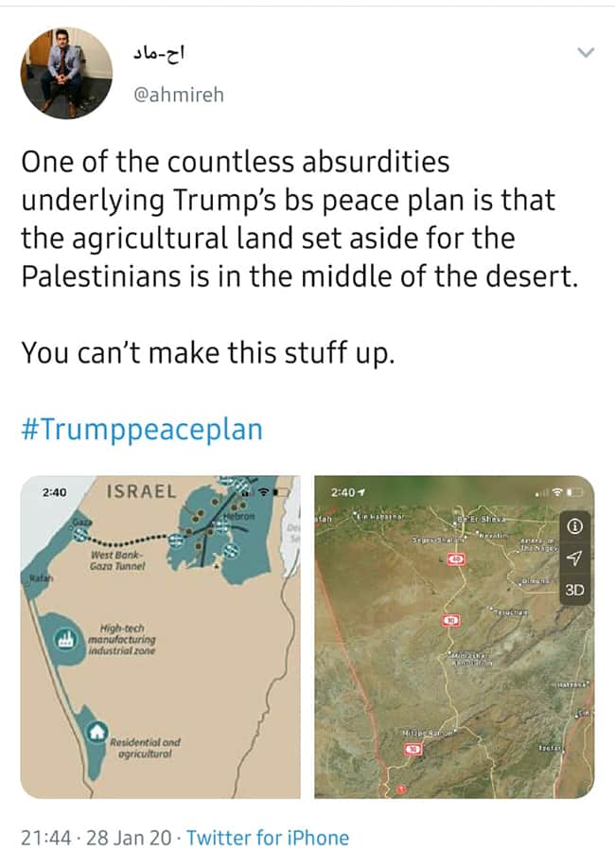Tap the Hebron label on plan map
The image size is (615, 868).
(x=239, y=516)
